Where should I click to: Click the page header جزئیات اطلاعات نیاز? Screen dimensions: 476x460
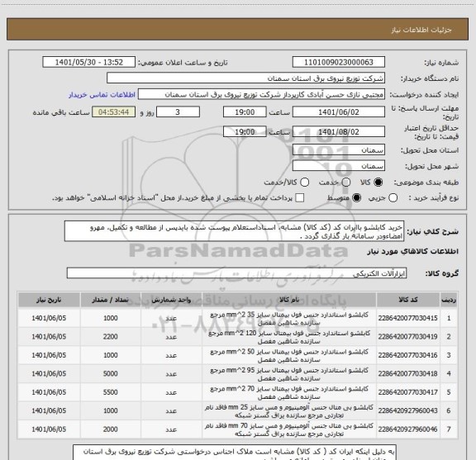click(x=421, y=30)
